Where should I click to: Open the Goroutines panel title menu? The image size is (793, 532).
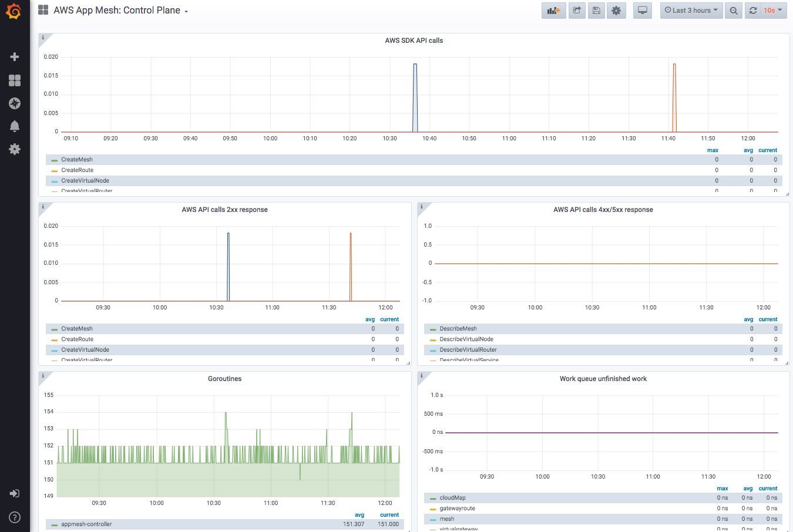pyautogui.click(x=224, y=379)
